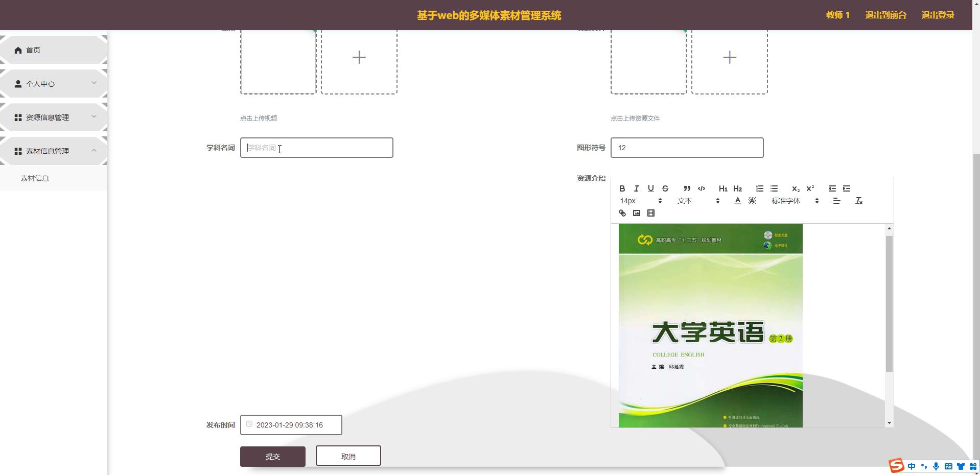Insert a video into the editor
Image resolution: width=980 pixels, height=475 pixels.
click(650, 213)
